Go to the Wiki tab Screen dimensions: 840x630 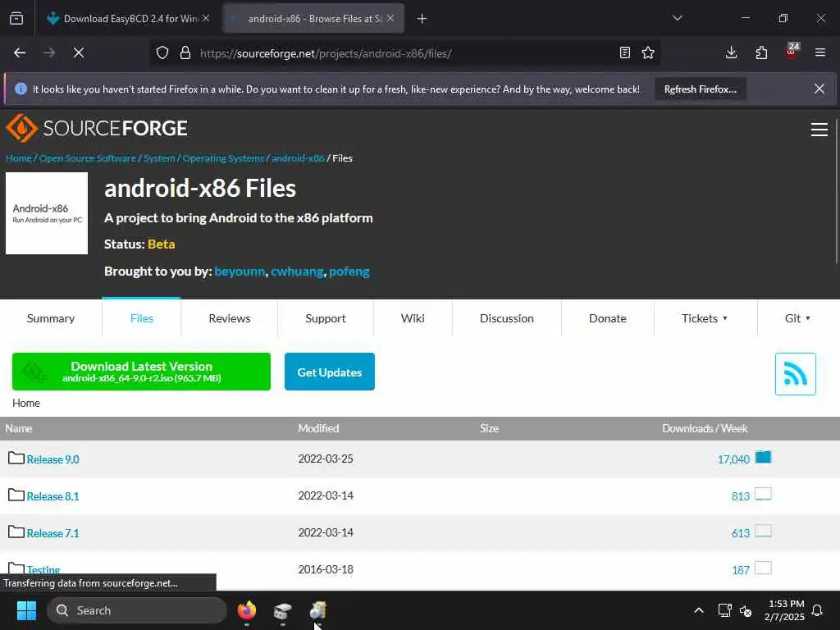413,318
